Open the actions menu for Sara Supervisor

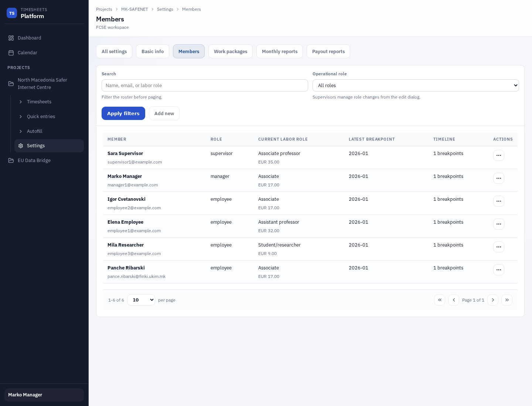499,155
